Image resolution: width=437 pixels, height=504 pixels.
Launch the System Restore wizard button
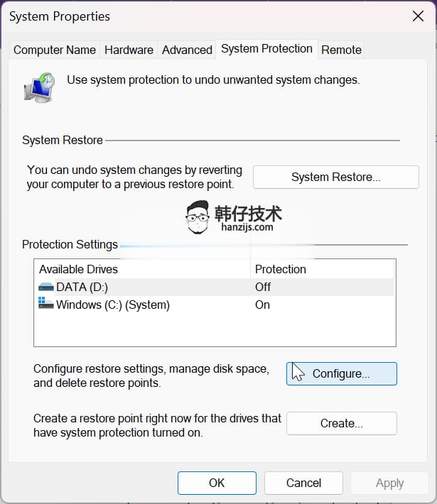336,177
